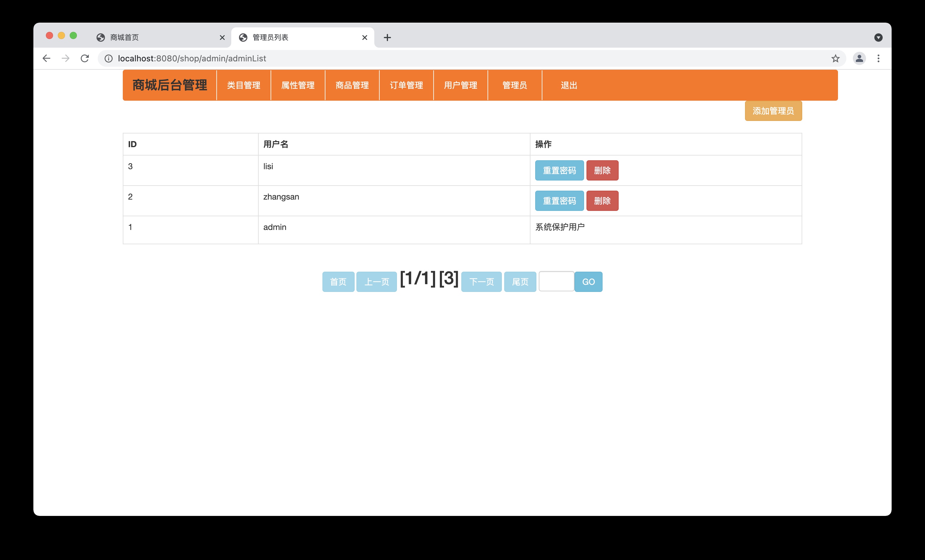925x560 pixels.
Task: Reset password for user zhangsan
Action: tap(559, 201)
